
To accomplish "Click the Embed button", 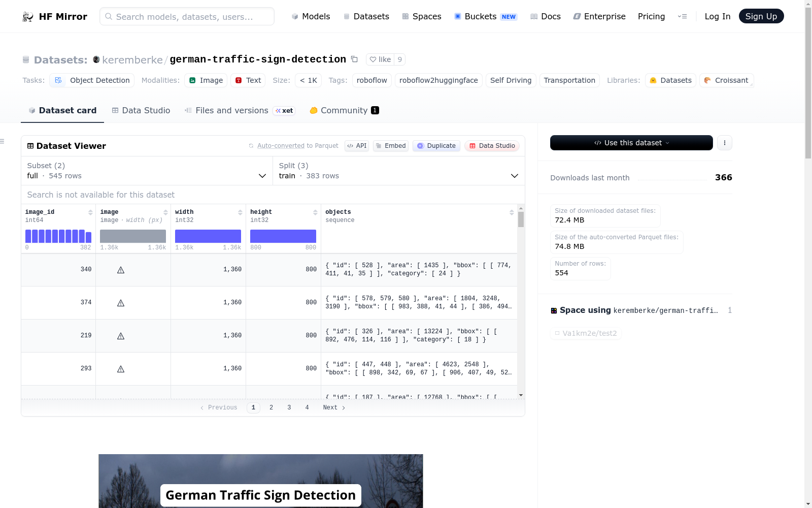I will [x=391, y=146].
